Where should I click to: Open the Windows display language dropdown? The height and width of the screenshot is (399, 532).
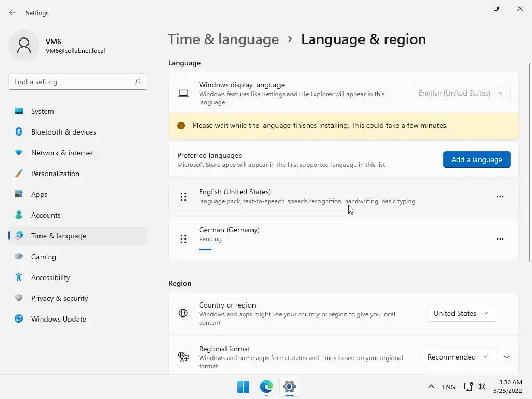point(461,93)
